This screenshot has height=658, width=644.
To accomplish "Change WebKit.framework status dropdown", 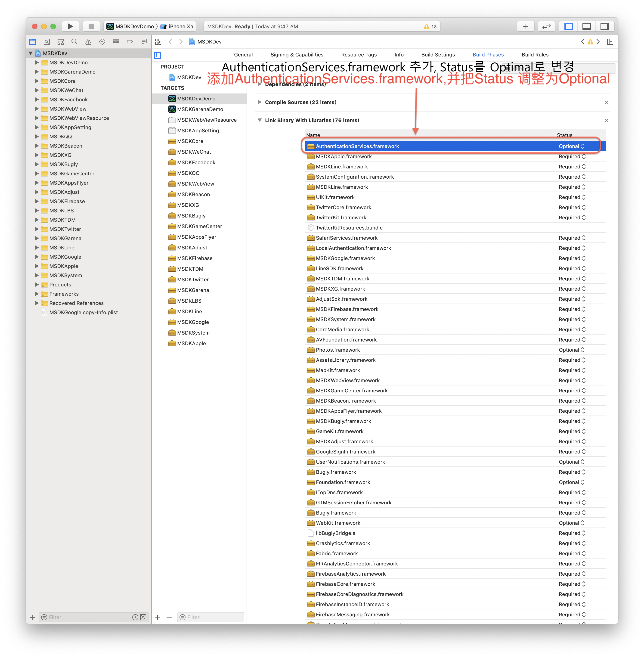I will coord(571,523).
